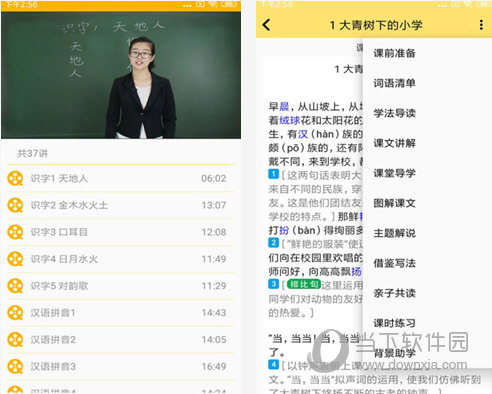Image resolution: width=492 pixels, height=394 pixels.
Task: Click film reel icon beside 汉语拼音1
Action: [15, 313]
